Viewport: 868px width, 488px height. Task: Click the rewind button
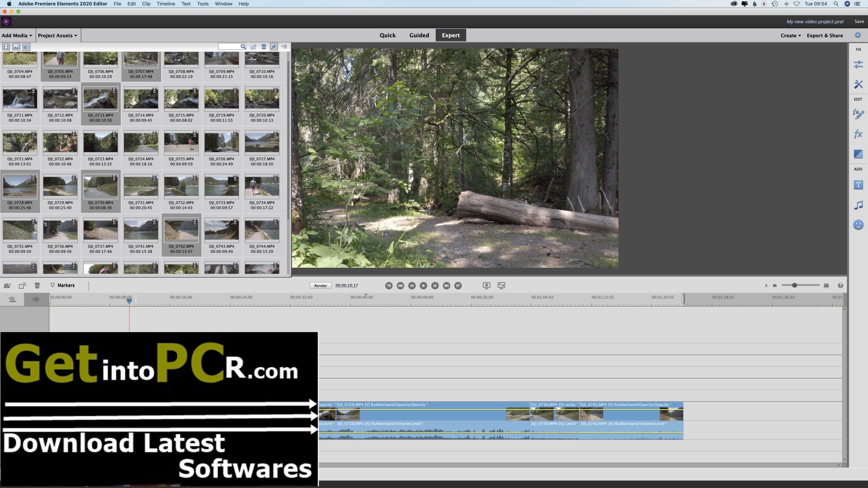[400, 286]
